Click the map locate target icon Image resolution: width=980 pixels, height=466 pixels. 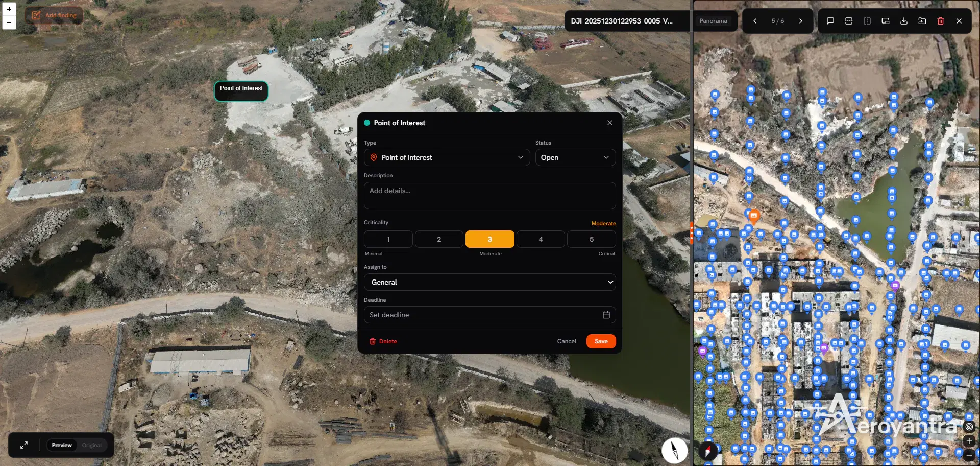[969, 427]
